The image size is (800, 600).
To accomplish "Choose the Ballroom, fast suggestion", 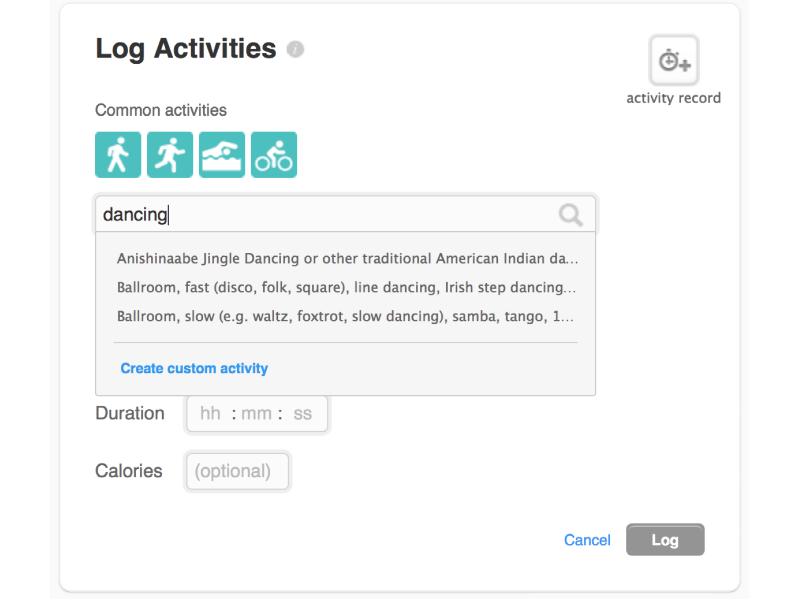I will (x=347, y=287).
